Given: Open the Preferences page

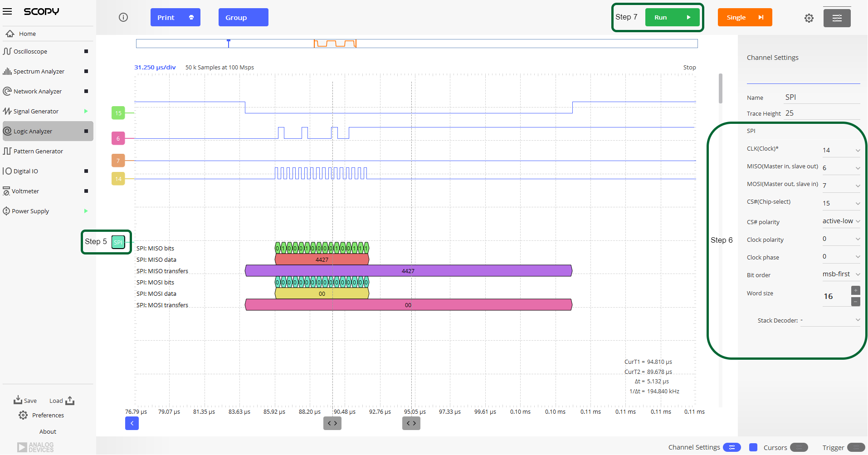Looking at the screenshot, I should [48, 415].
